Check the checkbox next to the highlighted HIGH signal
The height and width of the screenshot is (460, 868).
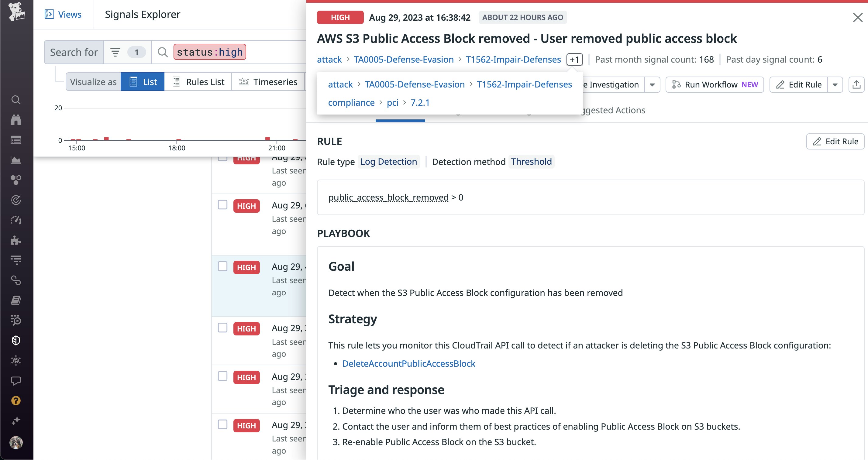point(223,266)
